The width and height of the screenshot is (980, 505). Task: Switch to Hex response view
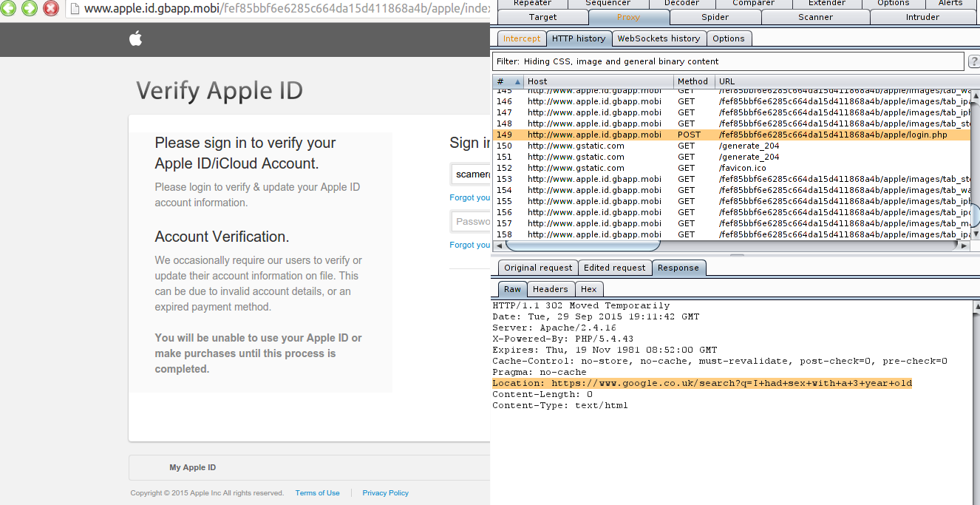click(x=589, y=289)
